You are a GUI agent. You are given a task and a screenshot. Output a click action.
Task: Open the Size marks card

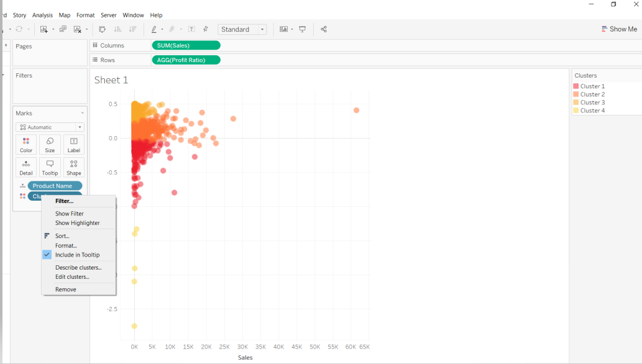pyautogui.click(x=50, y=145)
